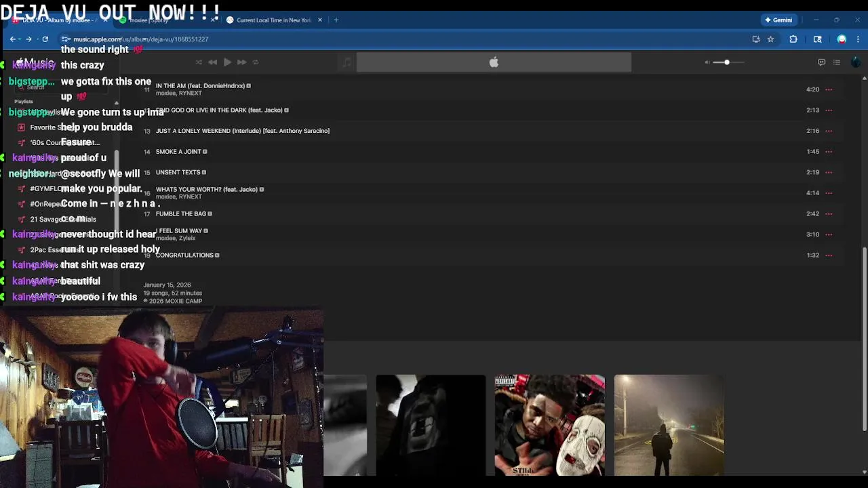Open the dark hooded figure album thumbnail
Screen dimensions: 868x488
coord(431,425)
